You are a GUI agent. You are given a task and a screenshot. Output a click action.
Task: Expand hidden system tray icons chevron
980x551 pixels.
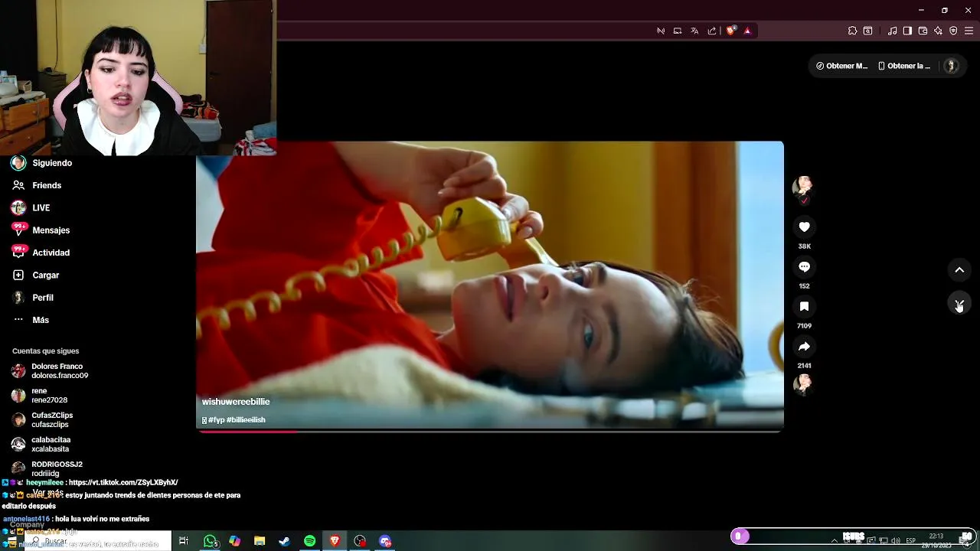coord(834,541)
